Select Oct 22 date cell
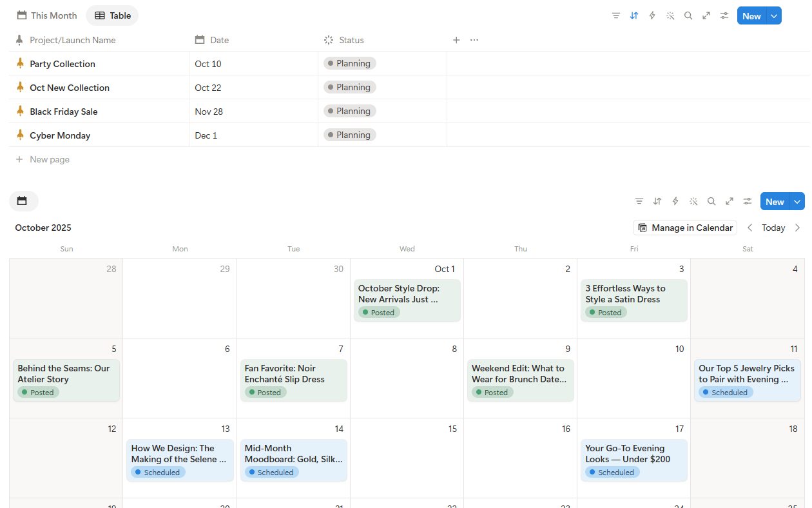The height and width of the screenshot is (508, 812). pos(254,87)
